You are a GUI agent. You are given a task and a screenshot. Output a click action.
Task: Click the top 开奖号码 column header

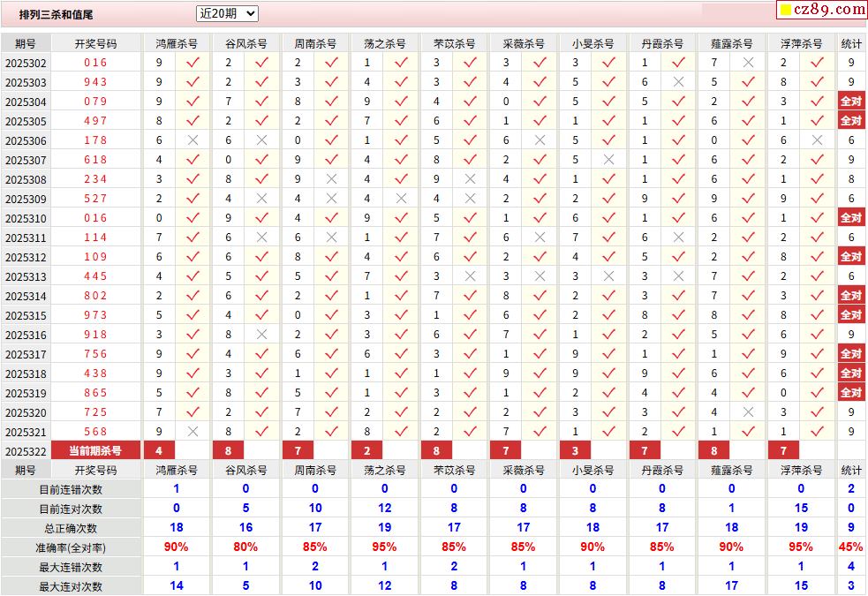click(x=95, y=43)
